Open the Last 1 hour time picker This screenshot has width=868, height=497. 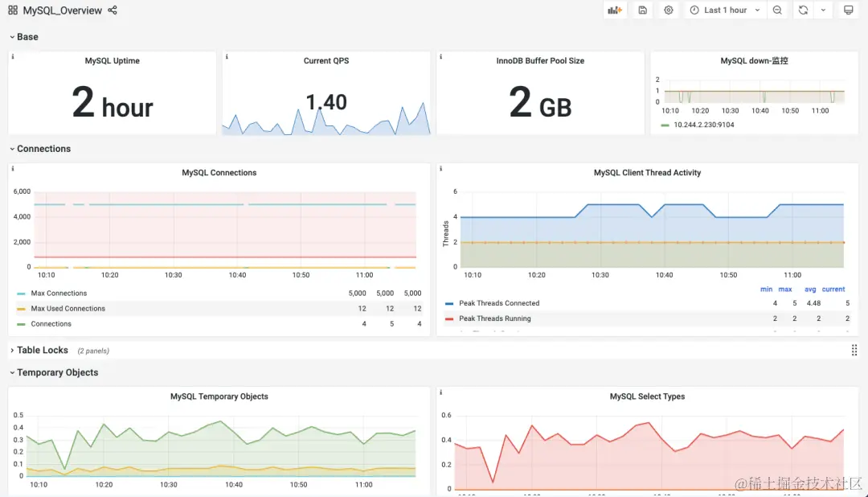pyautogui.click(x=725, y=10)
